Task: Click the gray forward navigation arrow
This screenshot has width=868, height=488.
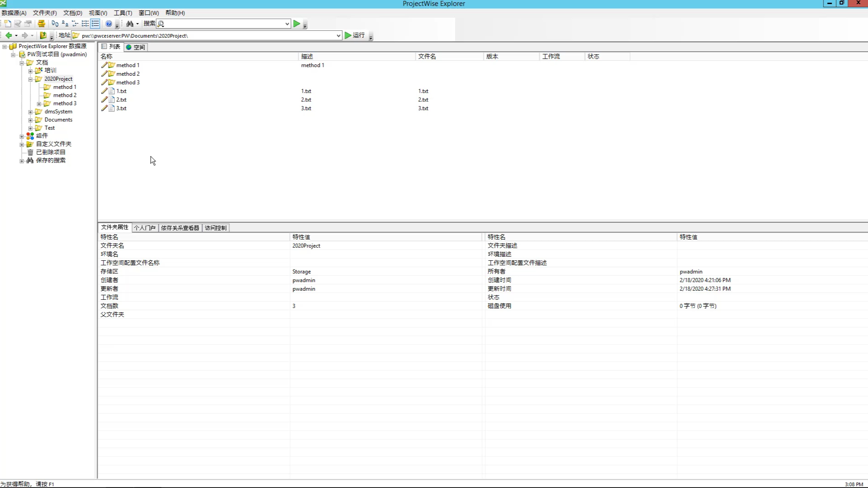Action: (25, 35)
